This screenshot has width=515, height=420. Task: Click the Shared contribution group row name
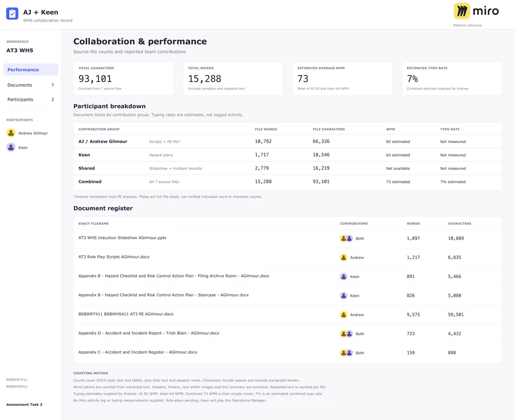tap(86, 168)
